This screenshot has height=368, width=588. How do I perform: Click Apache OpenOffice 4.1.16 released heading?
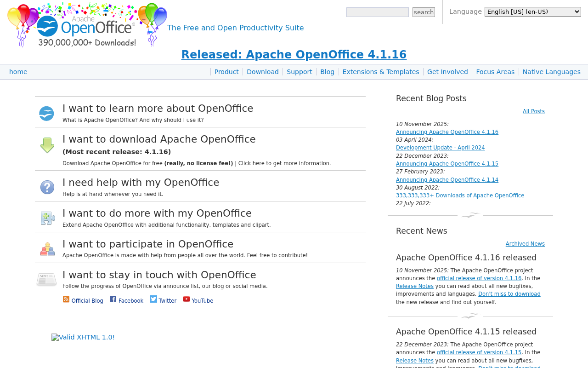click(466, 258)
